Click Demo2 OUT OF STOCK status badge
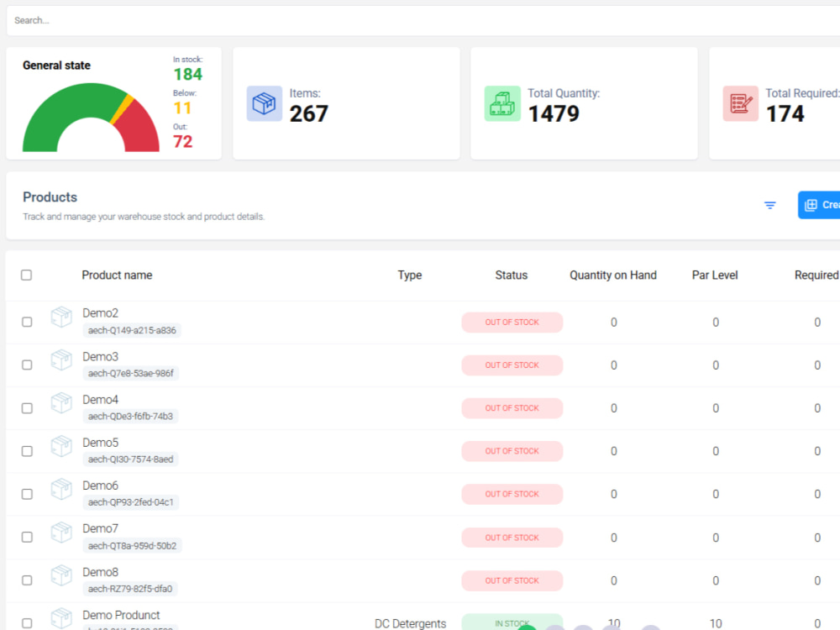 [x=512, y=322]
